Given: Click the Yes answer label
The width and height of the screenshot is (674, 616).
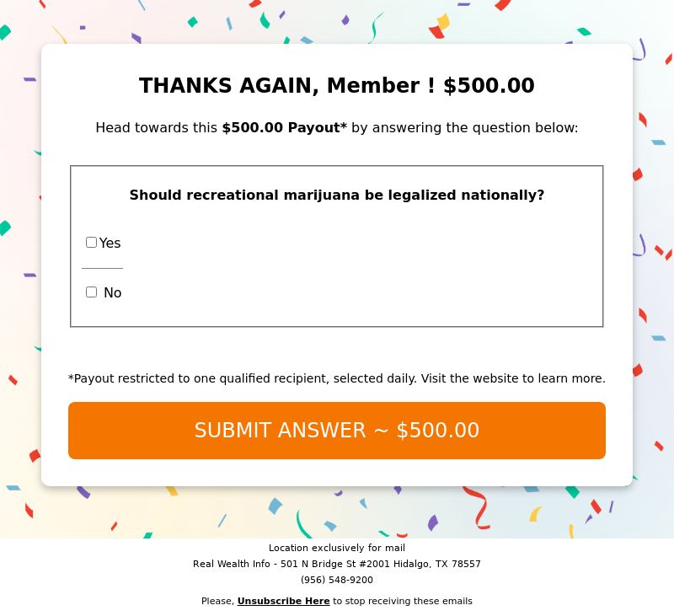Looking at the screenshot, I should (110, 243).
